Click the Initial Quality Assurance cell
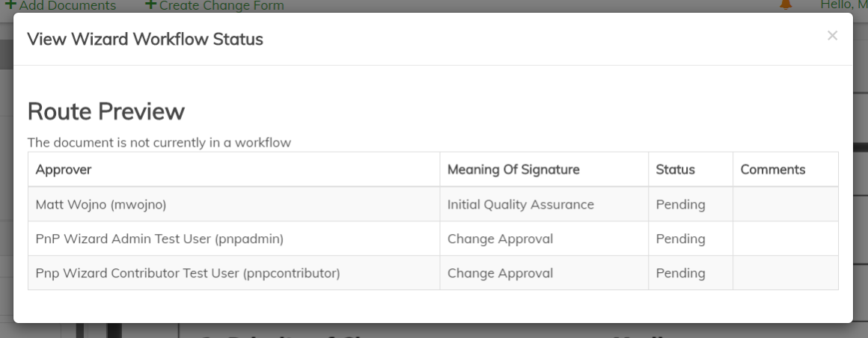This screenshot has height=338, width=868. 521,204
